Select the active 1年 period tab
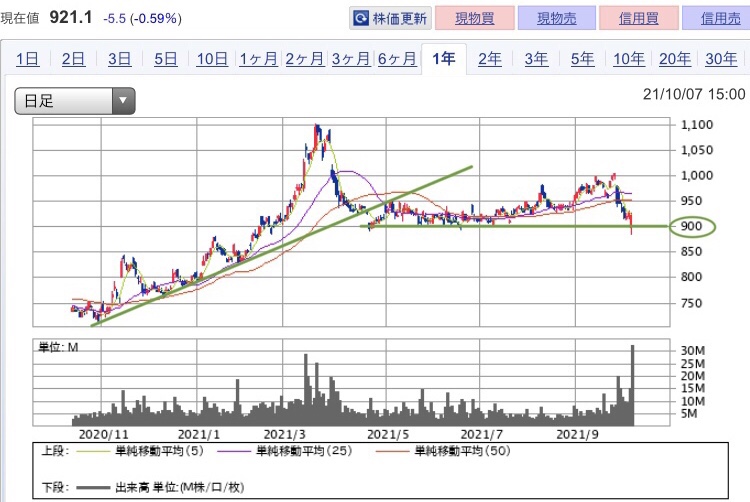Image resolution: width=750 pixels, height=502 pixels. [443, 59]
